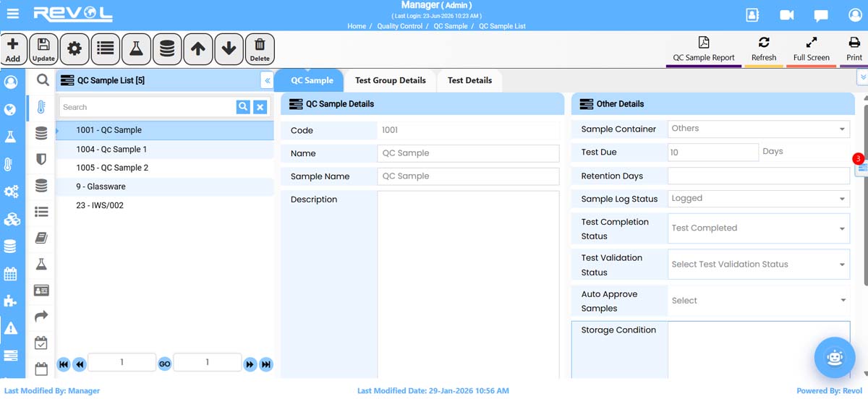This screenshot has width=868, height=399.
Task: Switch to Test Group Details tab
Action: 390,80
